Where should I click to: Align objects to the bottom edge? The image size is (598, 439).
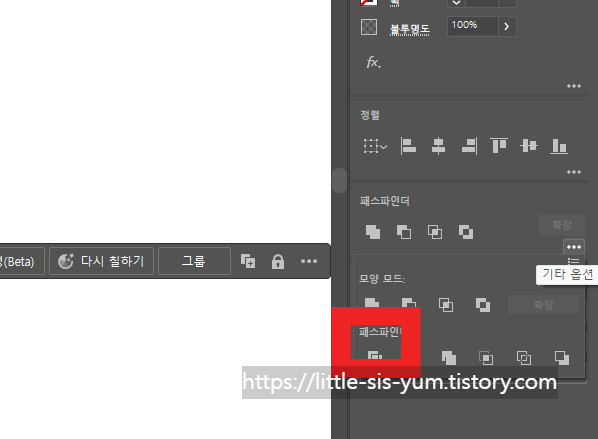559,146
